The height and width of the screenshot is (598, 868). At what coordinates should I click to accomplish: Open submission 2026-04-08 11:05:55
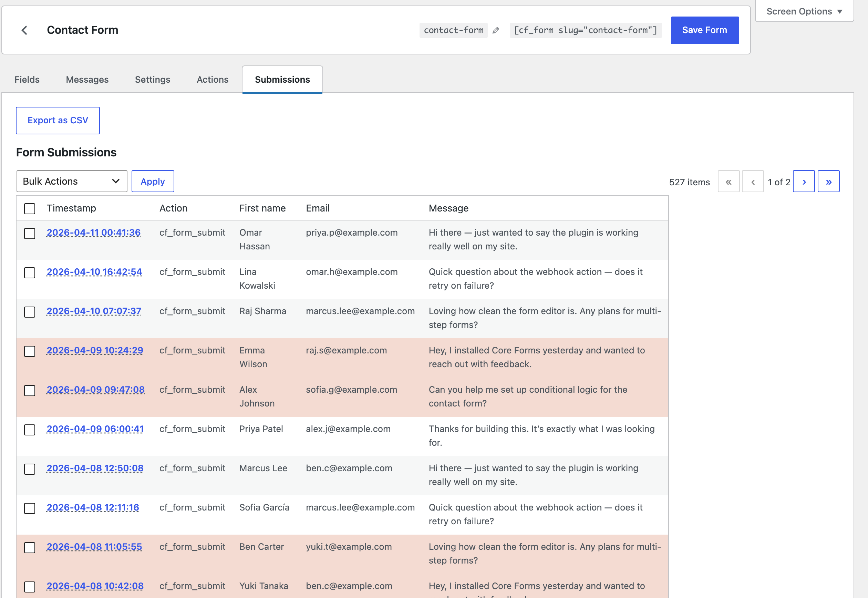click(94, 547)
